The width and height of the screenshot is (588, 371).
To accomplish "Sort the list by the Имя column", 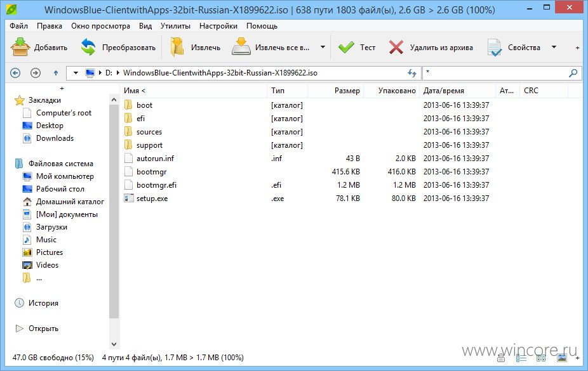I will (x=194, y=91).
